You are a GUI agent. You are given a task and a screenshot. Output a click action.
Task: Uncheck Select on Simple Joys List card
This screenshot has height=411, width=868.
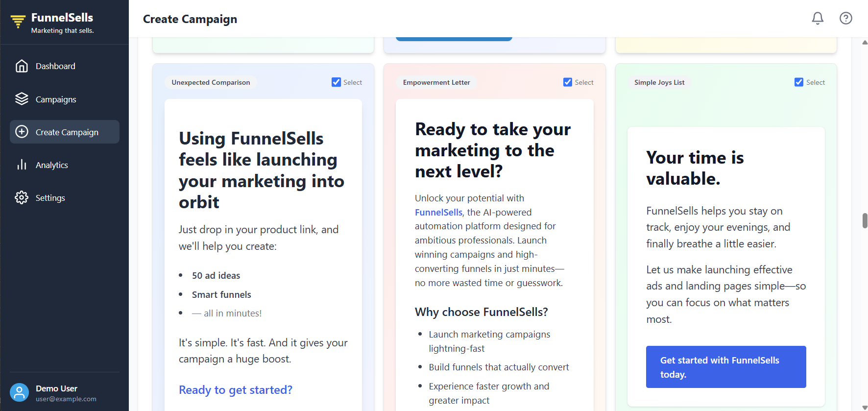coord(799,82)
